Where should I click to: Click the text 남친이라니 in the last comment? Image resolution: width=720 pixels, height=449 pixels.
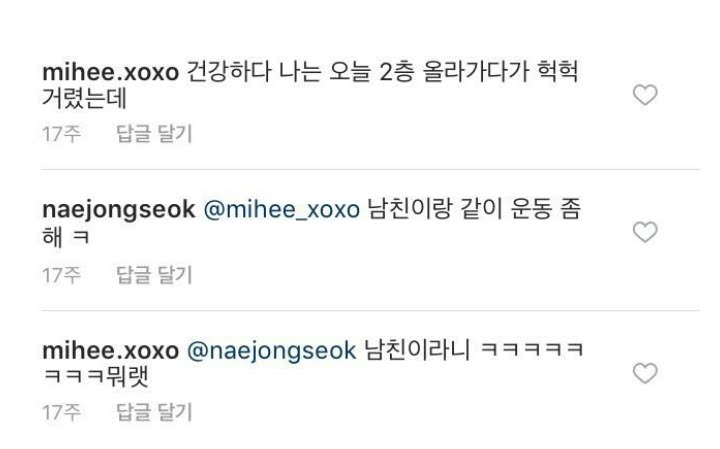[417, 350]
